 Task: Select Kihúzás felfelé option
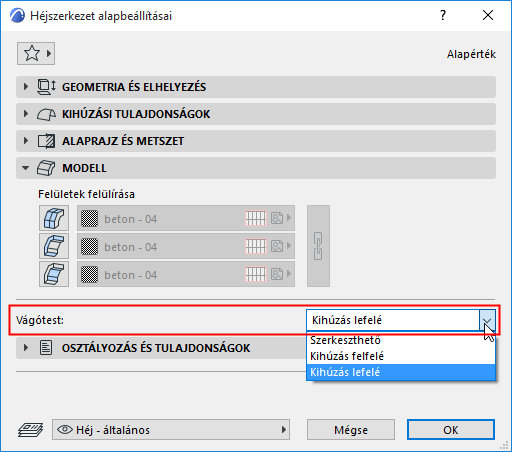[x=401, y=356]
